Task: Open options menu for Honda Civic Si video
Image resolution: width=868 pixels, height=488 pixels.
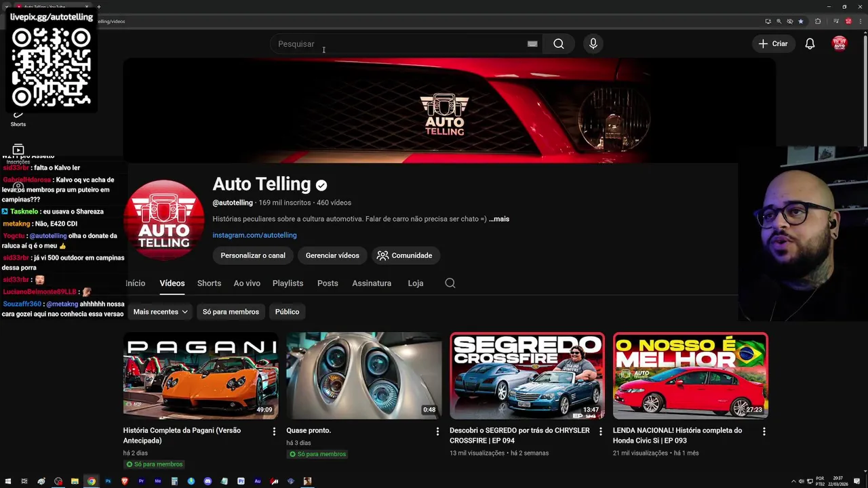Action: (764, 432)
